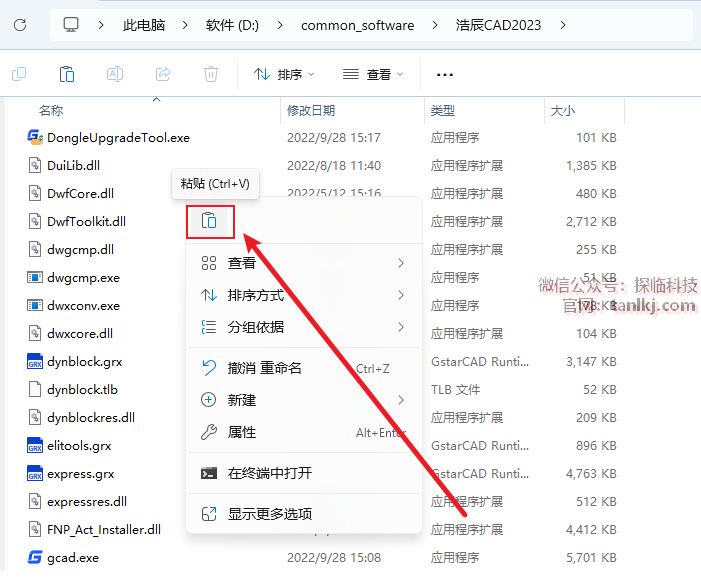
Task: Click TLB 文件 type cell
Action: click(456, 390)
